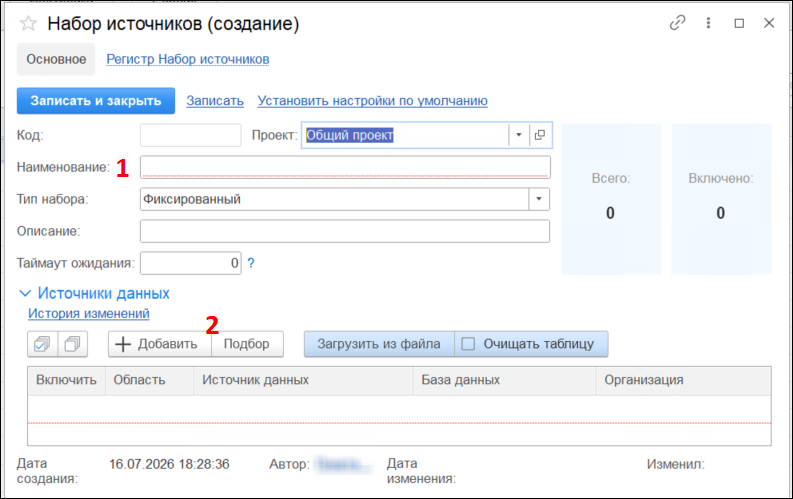
Task: Click the Организация column header
Action: [684, 380]
